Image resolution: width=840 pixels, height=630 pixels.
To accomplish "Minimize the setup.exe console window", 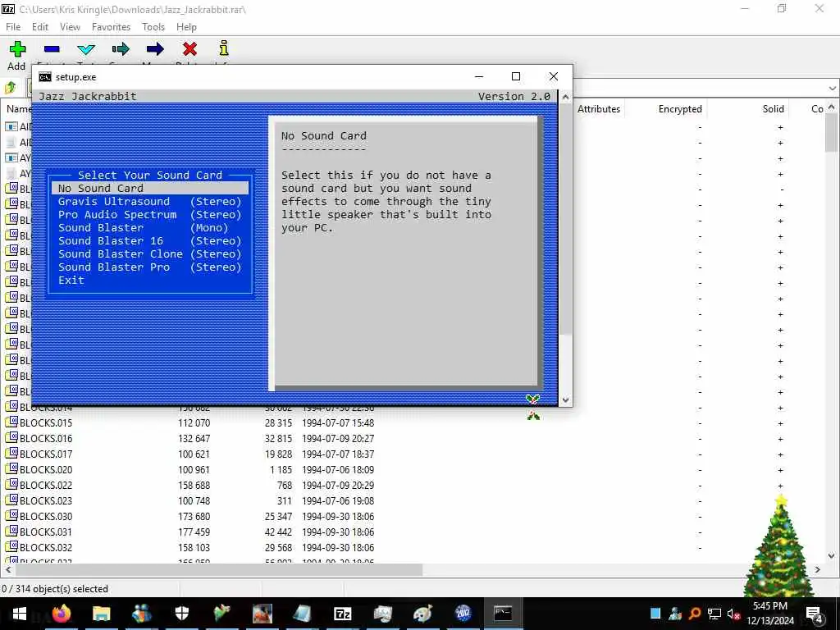I will (479, 76).
